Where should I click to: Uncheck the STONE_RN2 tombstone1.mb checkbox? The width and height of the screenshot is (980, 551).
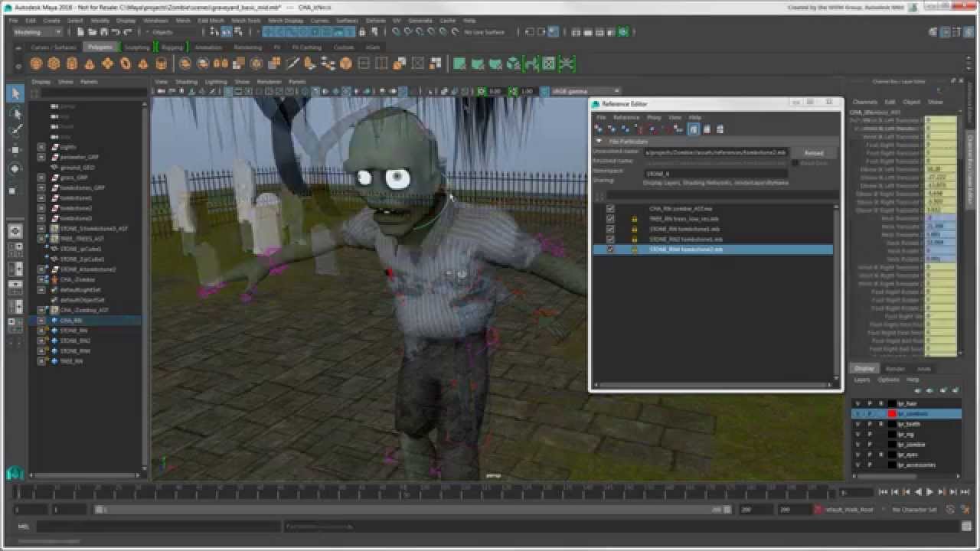[x=610, y=239]
